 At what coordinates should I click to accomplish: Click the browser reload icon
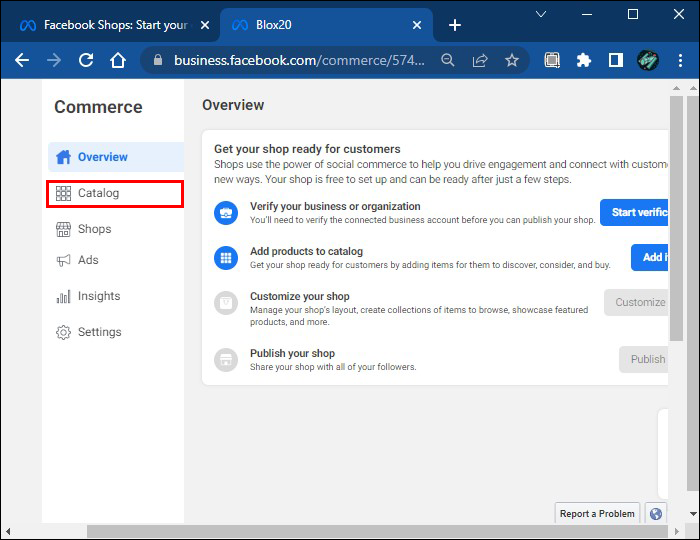[86, 60]
